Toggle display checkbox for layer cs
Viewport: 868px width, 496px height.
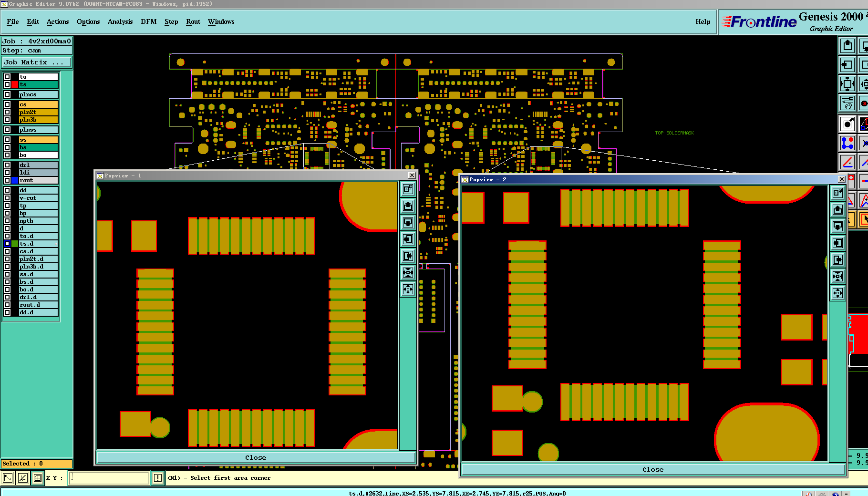pyautogui.click(x=7, y=104)
